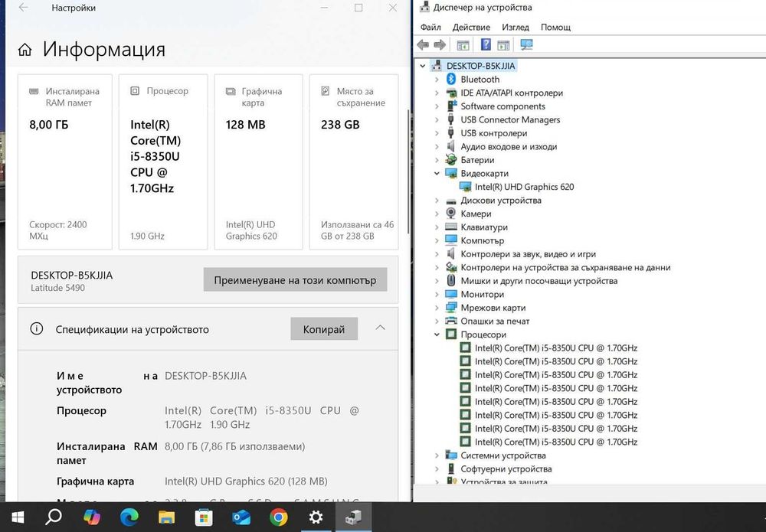Collapse Спецификации на устройството section chevron
The height and width of the screenshot is (532, 766).
[380, 328]
